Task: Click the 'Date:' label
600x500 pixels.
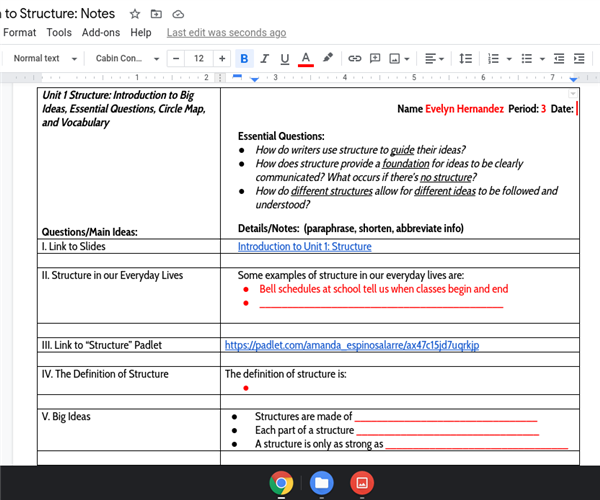Action: click(x=562, y=109)
